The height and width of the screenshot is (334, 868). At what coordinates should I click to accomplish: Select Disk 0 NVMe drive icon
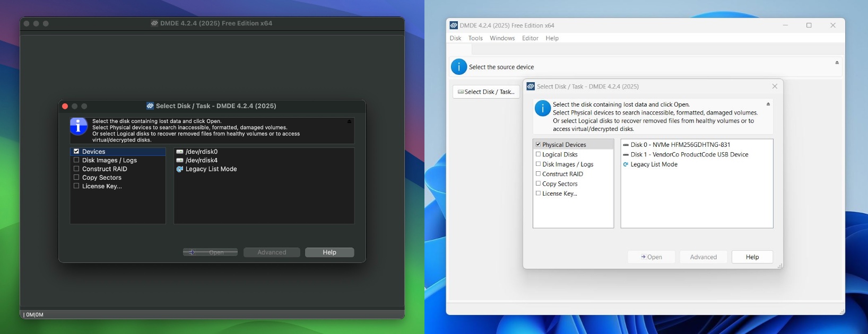626,145
